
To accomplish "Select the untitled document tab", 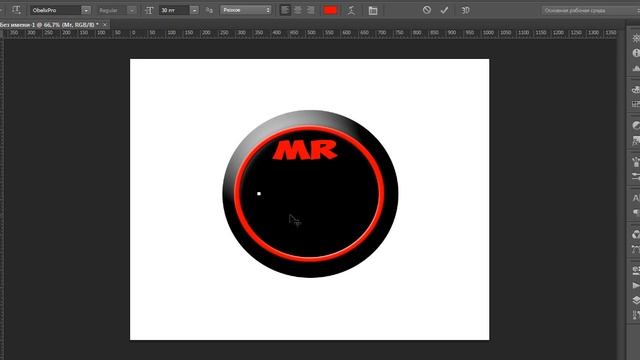I will pos(49,25).
